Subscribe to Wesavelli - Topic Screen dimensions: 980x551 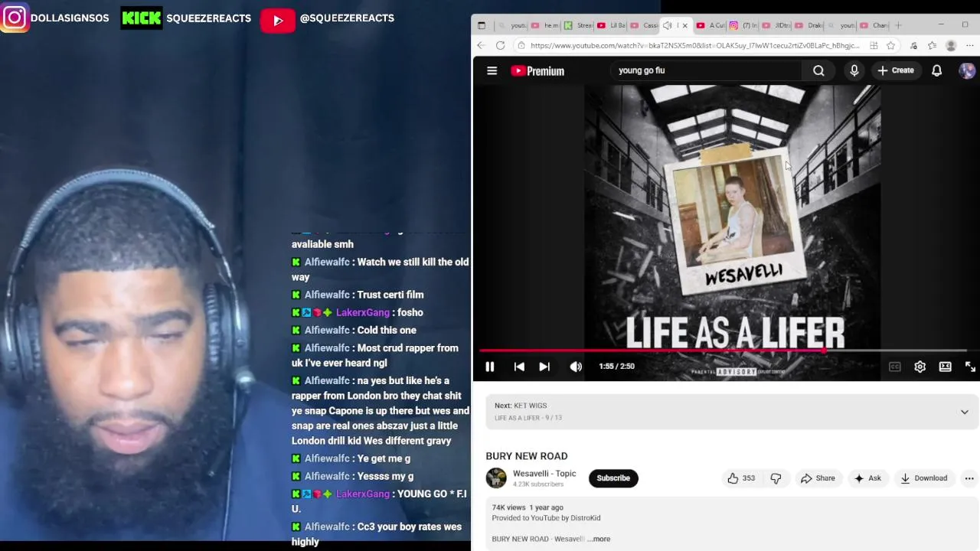(613, 478)
